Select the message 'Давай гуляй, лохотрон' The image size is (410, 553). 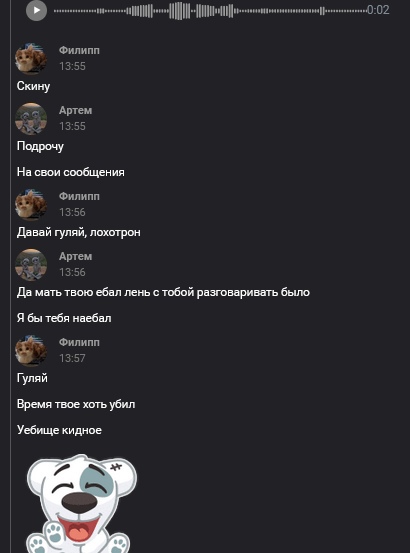(x=79, y=232)
